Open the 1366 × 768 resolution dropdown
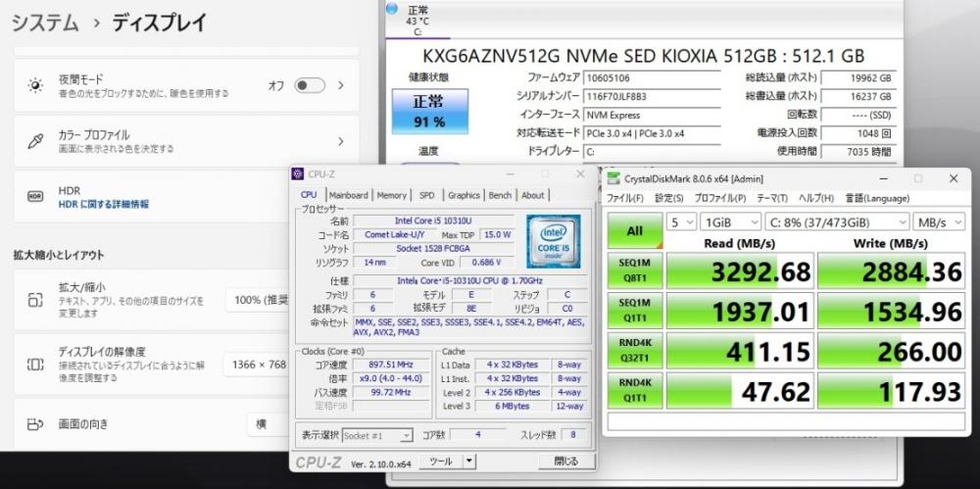The height and width of the screenshot is (489, 980). [x=256, y=364]
